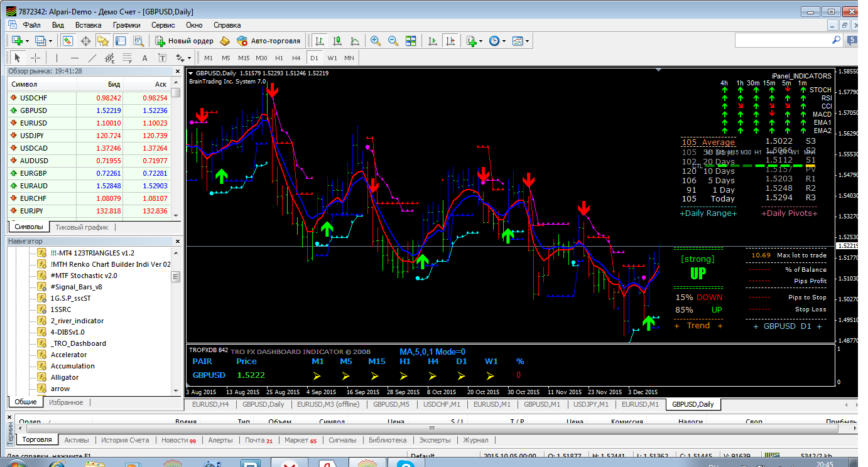The height and width of the screenshot is (467, 868).
Task: Select the H4 timeframe button
Action: point(296,58)
